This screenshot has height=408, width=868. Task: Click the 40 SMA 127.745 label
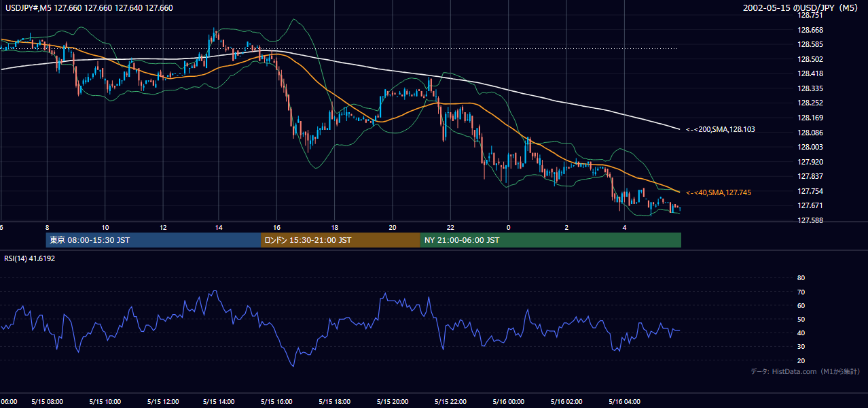719,193
